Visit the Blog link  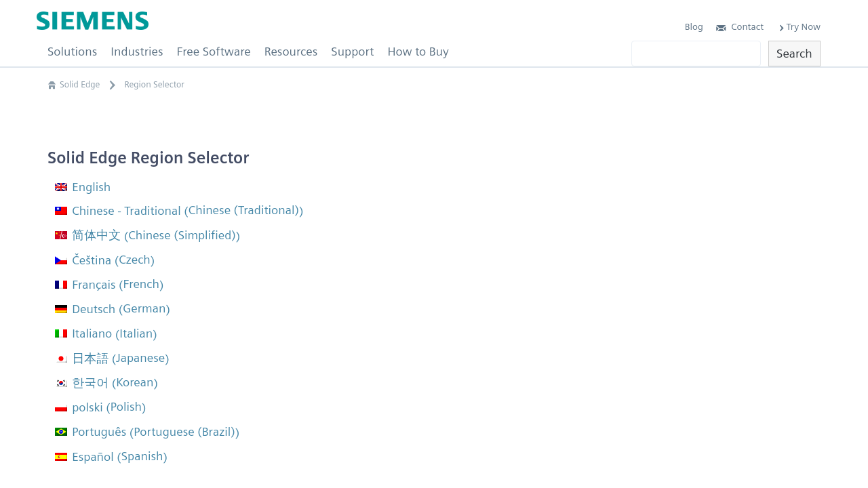(694, 27)
